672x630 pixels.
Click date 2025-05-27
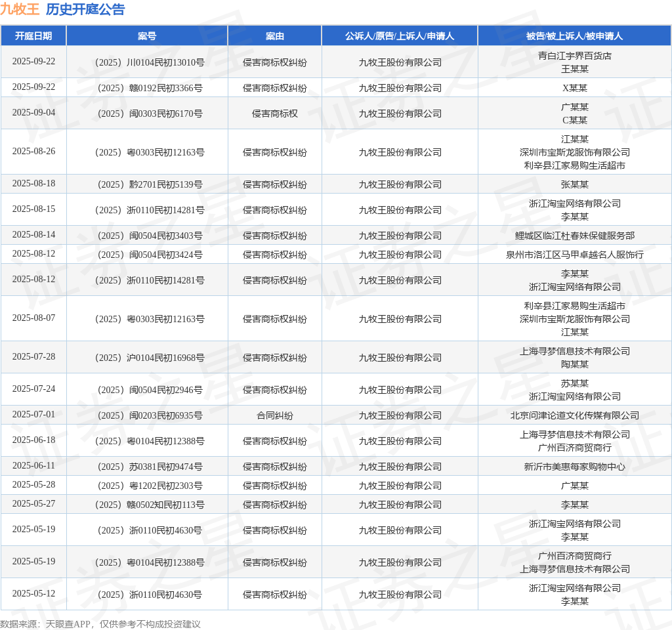(33, 503)
